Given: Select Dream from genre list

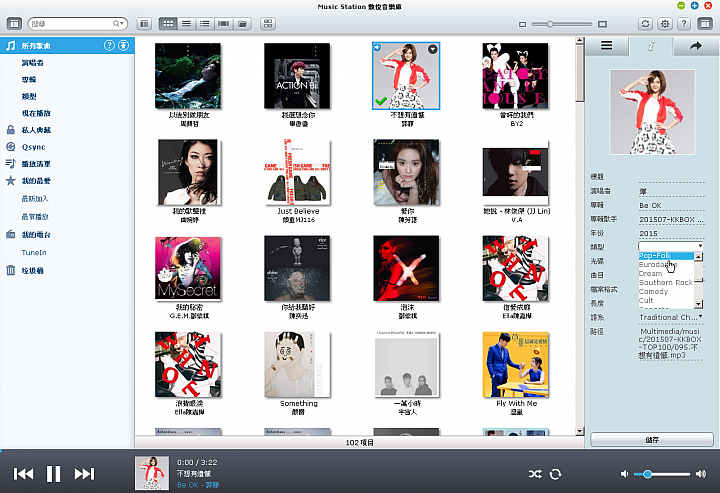Looking at the screenshot, I should 665,274.
